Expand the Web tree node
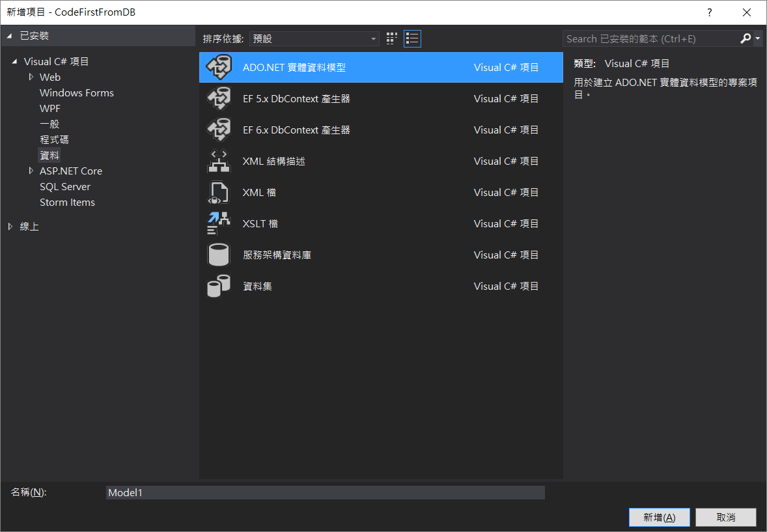This screenshot has width=767, height=532. (x=31, y=77)
